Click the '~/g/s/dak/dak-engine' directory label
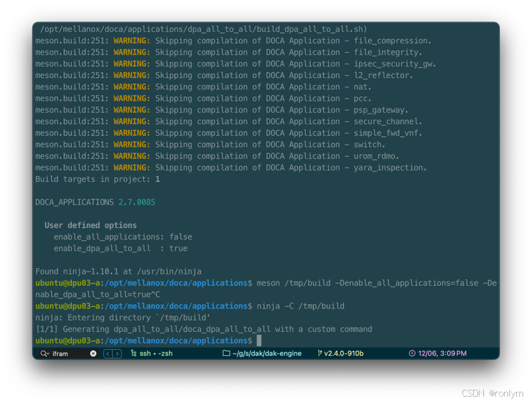This screenshot has width=532, height=403. coord(267,354)
